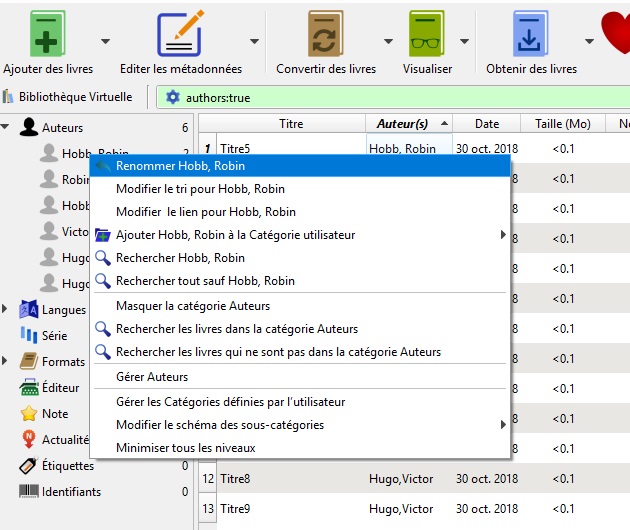Open the Visualiser dropdown arrow

tap(464, 41)
